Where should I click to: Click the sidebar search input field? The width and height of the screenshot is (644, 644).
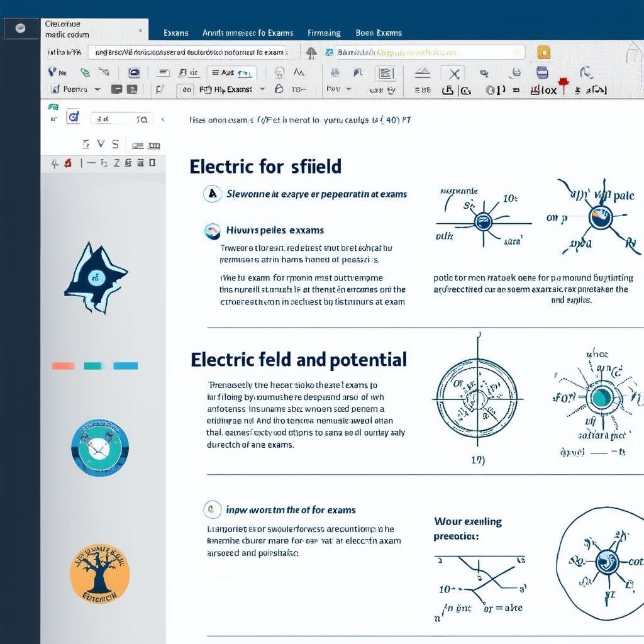click(x=121, y=119)
